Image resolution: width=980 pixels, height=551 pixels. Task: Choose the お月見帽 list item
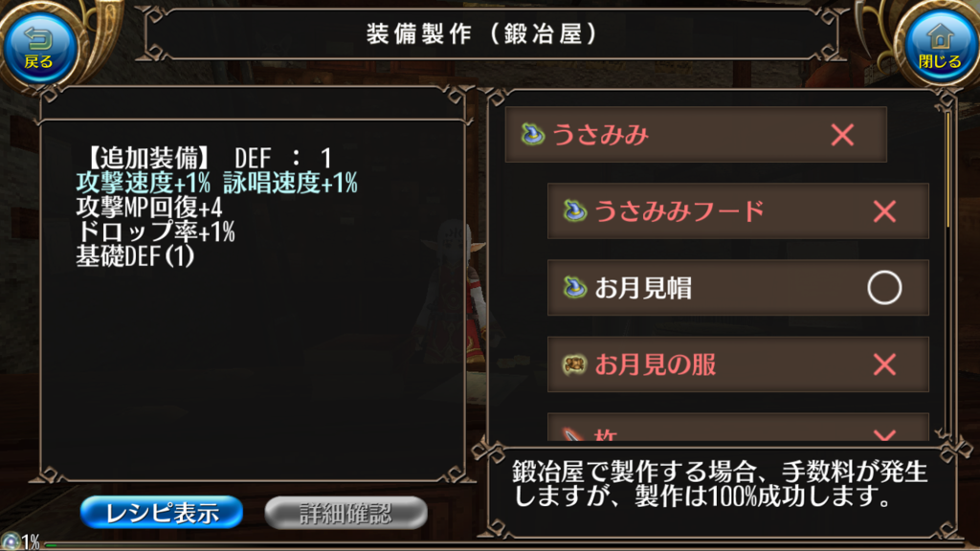click(x=738, y=287)
